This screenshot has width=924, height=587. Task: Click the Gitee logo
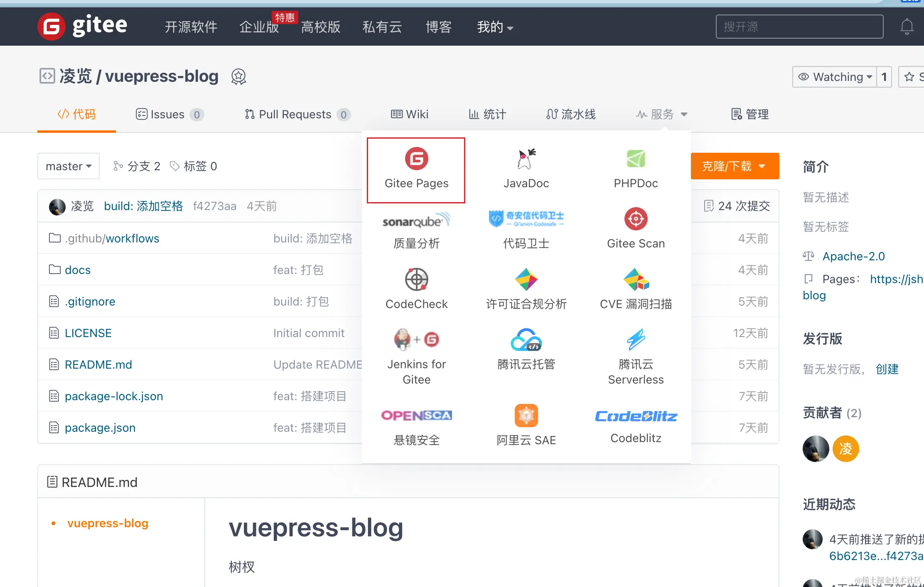point(82,26)
